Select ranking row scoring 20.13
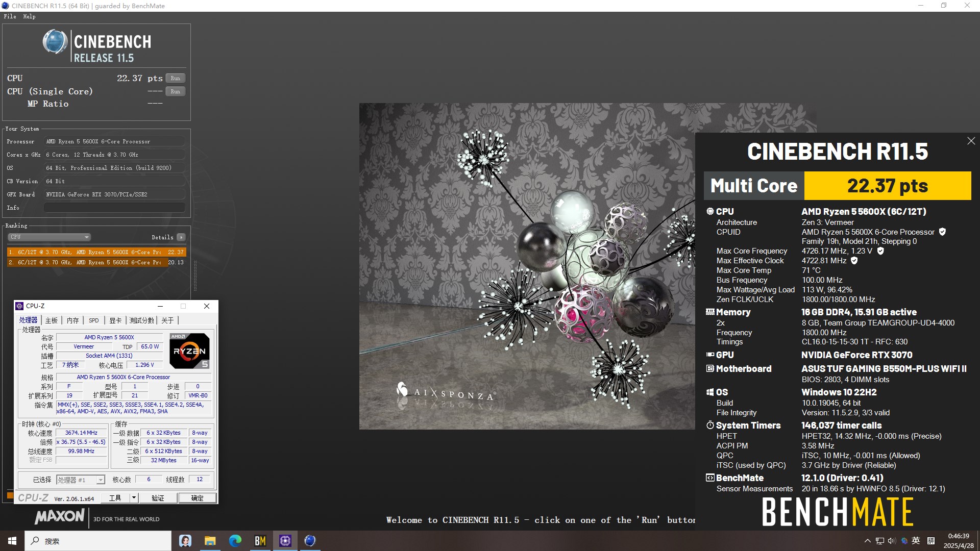Viewport: 980px width, 551px height. click(x=96, y=262)
